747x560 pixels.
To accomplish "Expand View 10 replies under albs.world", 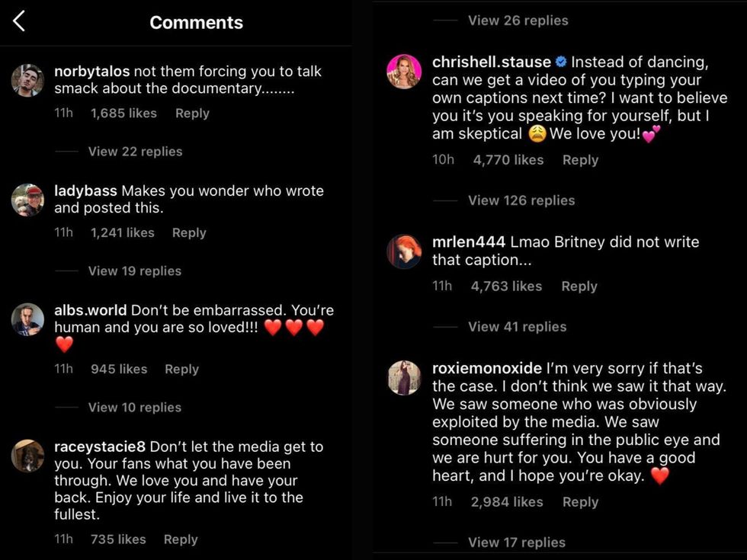I will coord(135,408).
